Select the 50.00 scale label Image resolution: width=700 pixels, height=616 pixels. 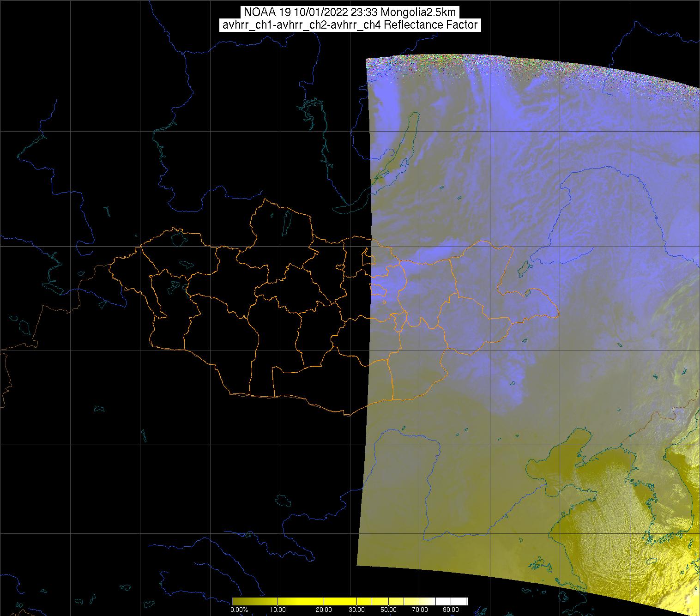(388, 610)
